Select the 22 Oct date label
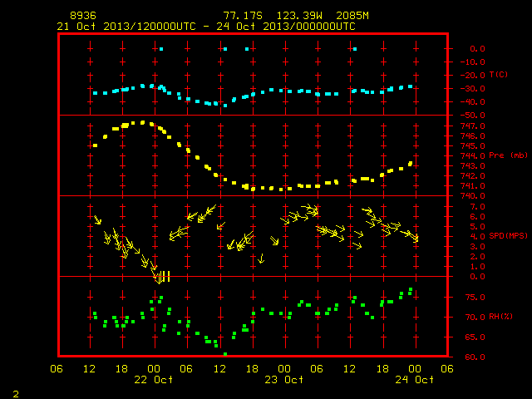 (153, 380)
